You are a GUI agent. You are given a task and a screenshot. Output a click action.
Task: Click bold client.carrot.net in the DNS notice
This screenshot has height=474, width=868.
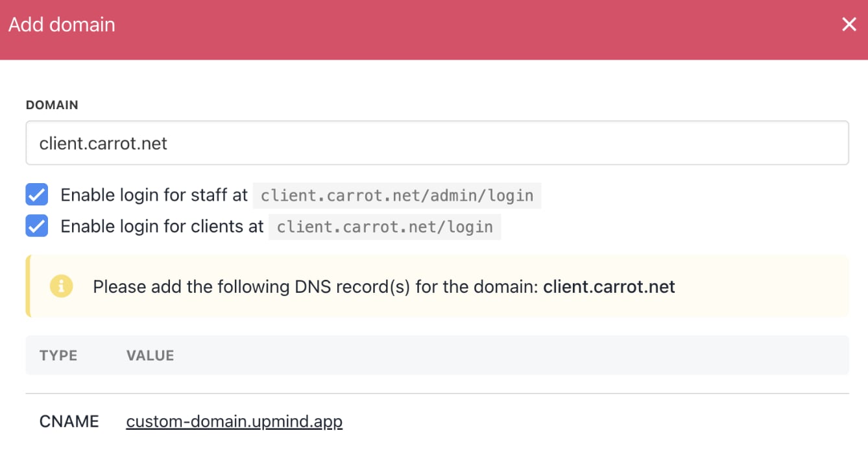point(609,286)
